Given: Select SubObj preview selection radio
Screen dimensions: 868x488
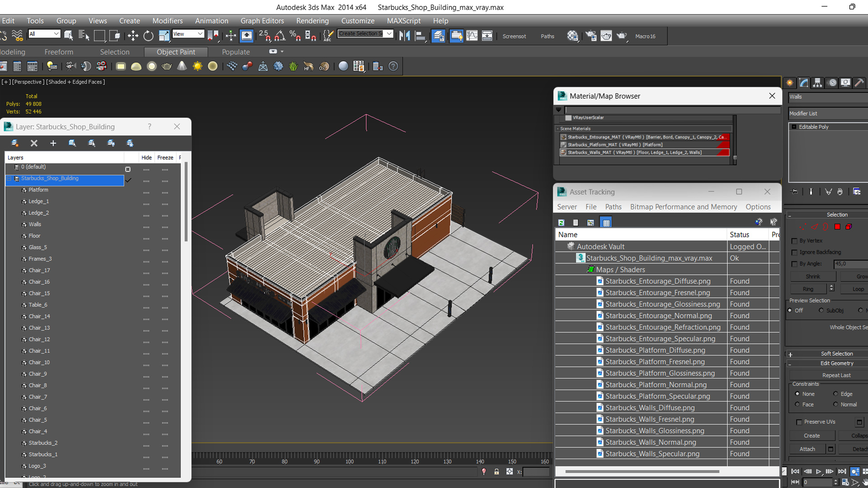Looking at the screenshot, I should [x=821, y=310].
